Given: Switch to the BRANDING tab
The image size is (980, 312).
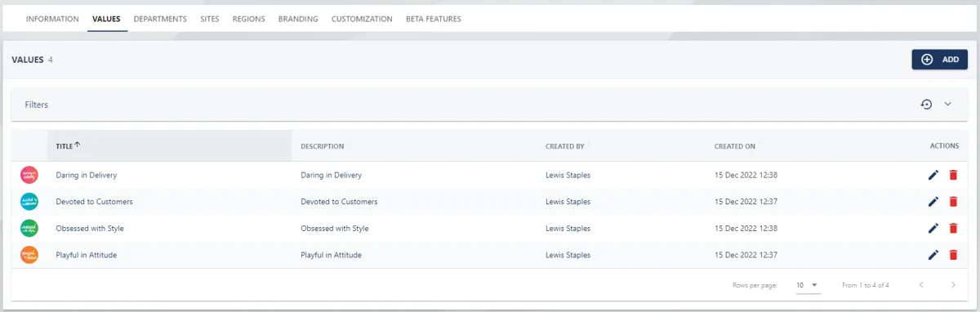Looking at the screenshot, I should 298,19.
